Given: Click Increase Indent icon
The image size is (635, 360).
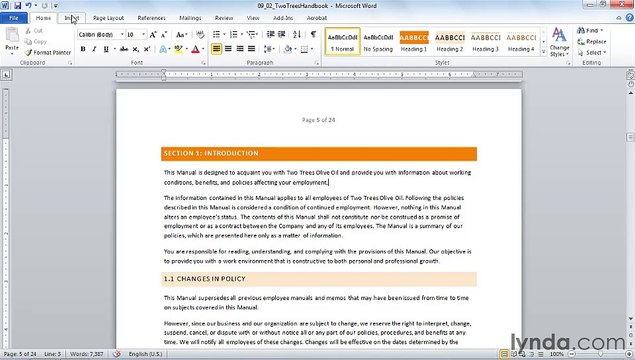Looking at the screenshot, I should [x=281, y=35].
